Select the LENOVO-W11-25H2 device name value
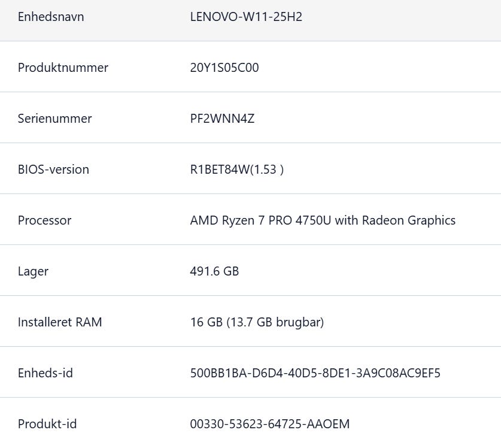Screen dimensions: 501x448 click(246, 17)
